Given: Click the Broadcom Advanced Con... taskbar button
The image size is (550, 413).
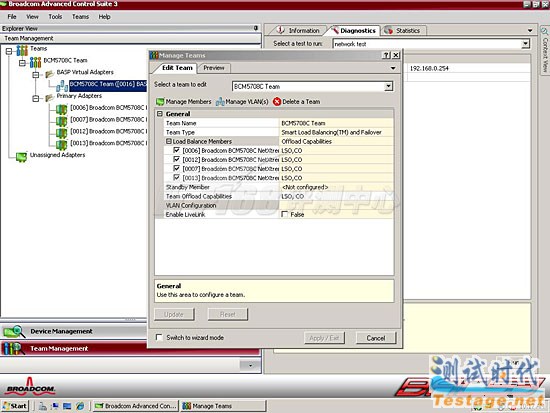Looking at the screenshot, I should [x=136, y=406].
